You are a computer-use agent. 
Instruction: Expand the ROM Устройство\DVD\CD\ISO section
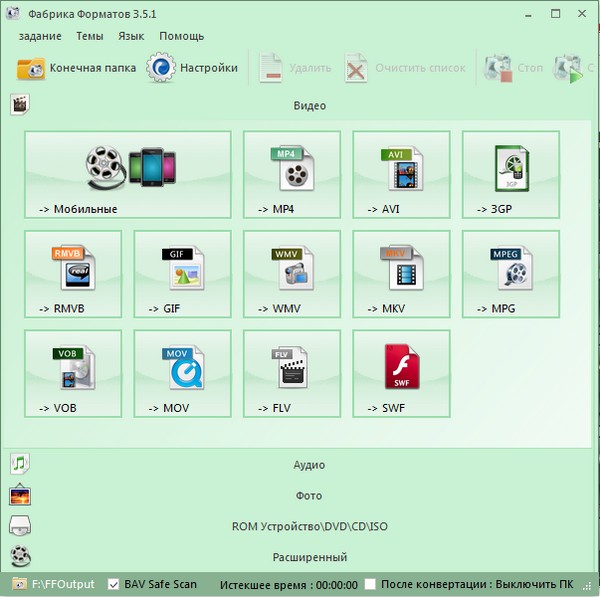[x=309, y=526]
